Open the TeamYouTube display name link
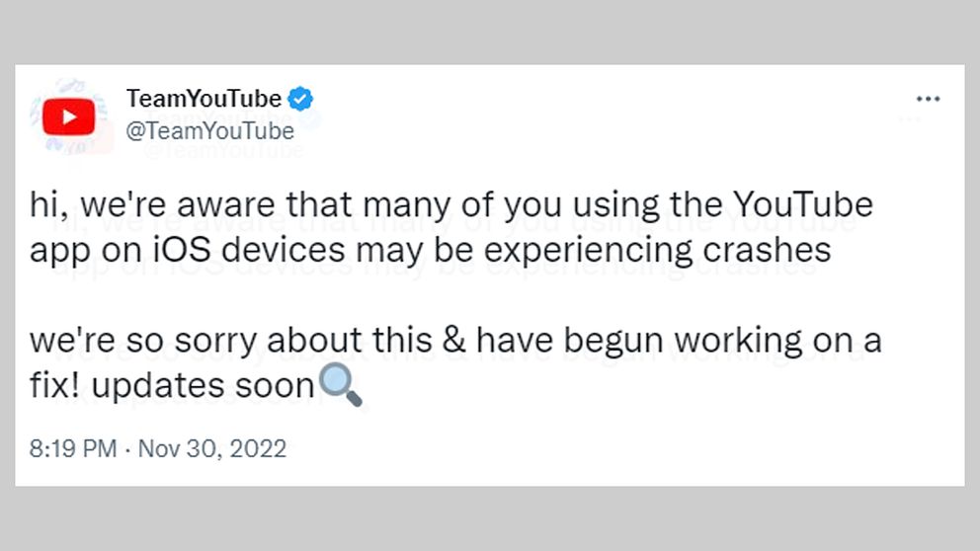 coord(204,99)
